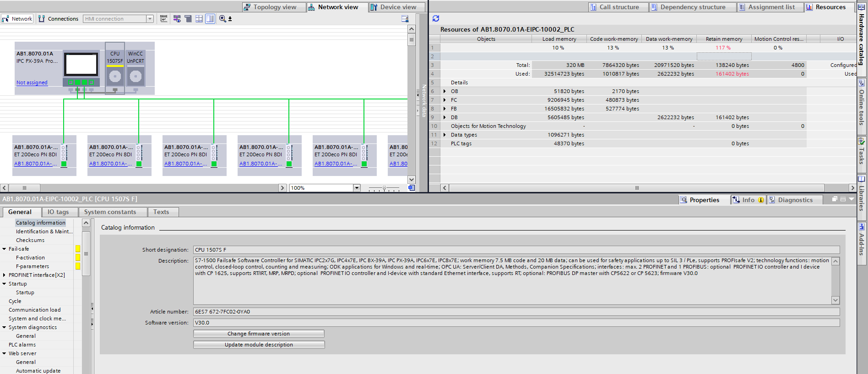Viewport: 868px width, 374px height.
Task: Click the show address labels (NAME) icon
Action: (x=163, y=19)
